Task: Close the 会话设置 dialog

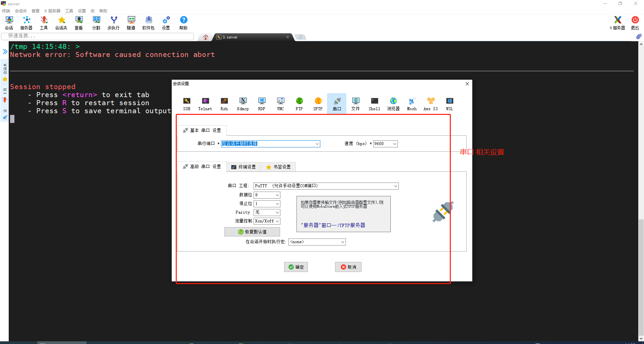Action: (467, 84)
